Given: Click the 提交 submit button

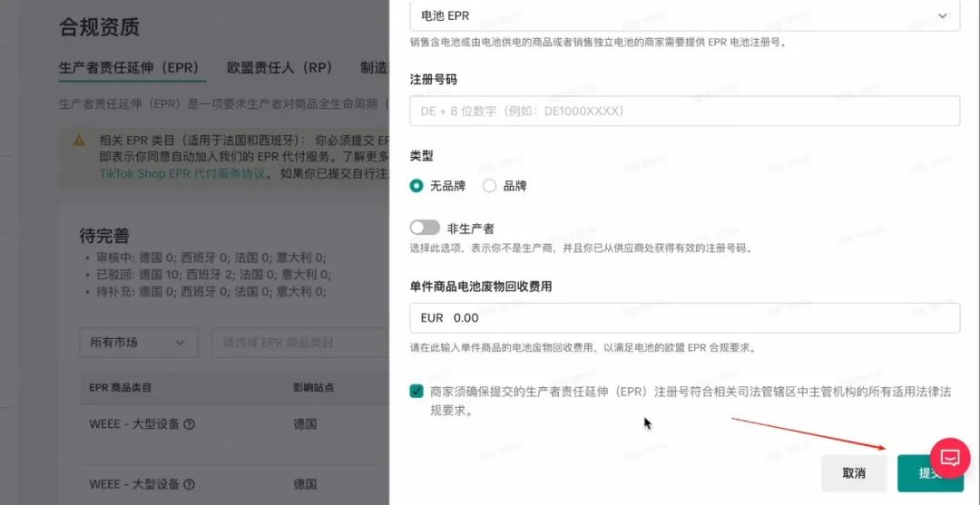Looking at the screenshot, I should 929,473.
